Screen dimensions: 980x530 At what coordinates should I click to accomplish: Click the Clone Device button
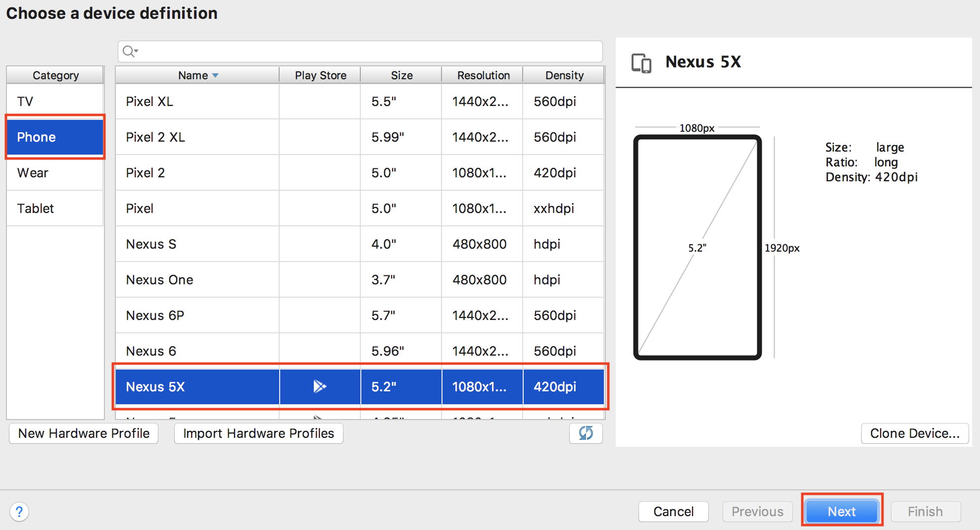(x=915, y=433)
